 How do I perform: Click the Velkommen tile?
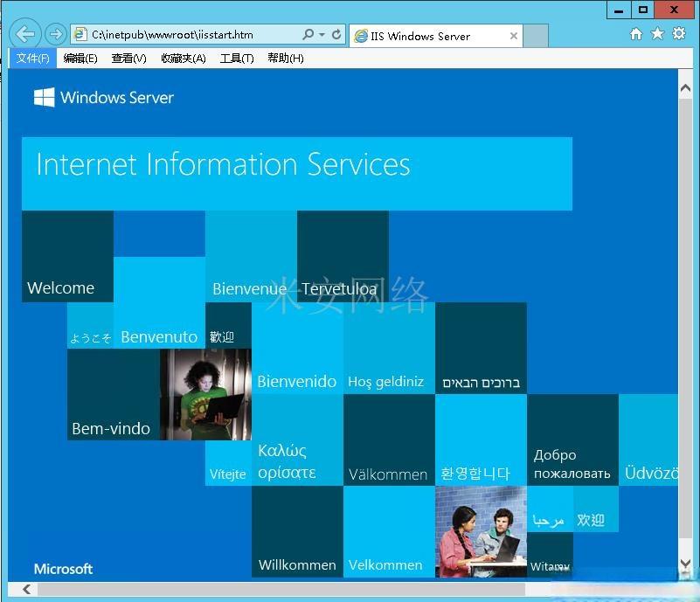click(389, 531)
